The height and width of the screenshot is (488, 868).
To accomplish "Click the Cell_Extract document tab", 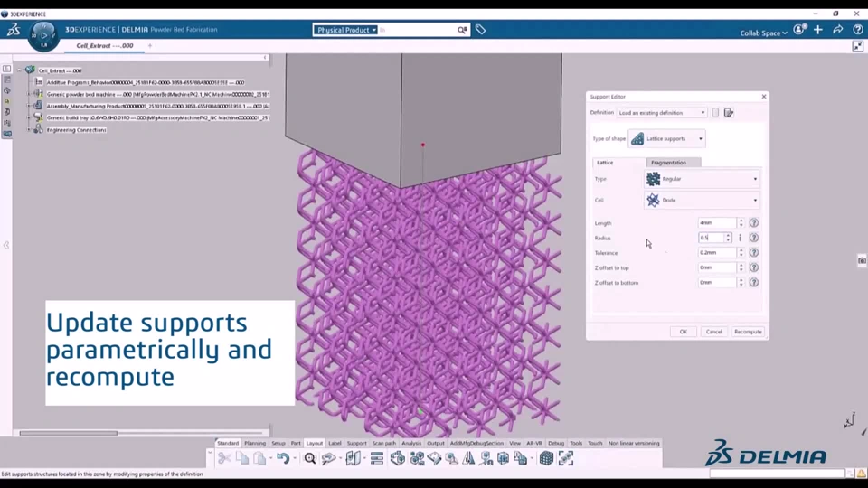I will [x=105, y=46].
